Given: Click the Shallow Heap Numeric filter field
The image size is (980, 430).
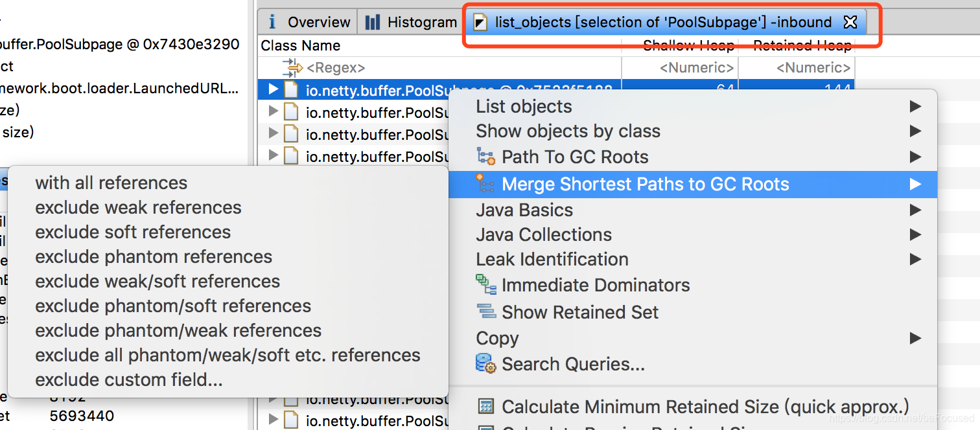Looking at the screenshot, I should click(680, 67).
